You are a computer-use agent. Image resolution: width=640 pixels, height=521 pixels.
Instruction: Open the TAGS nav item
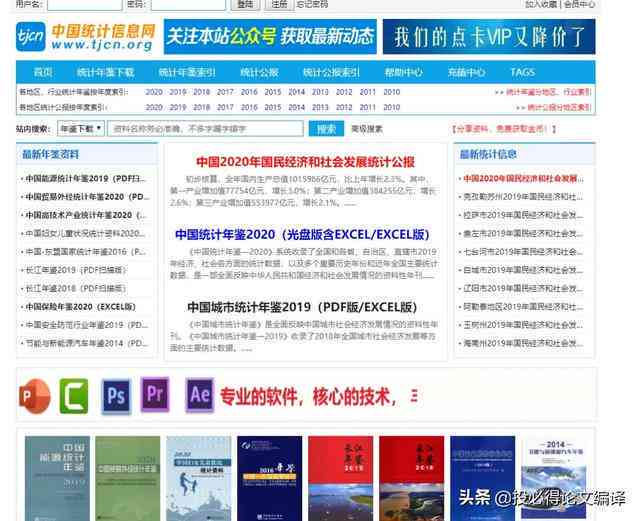click(523, 72)
